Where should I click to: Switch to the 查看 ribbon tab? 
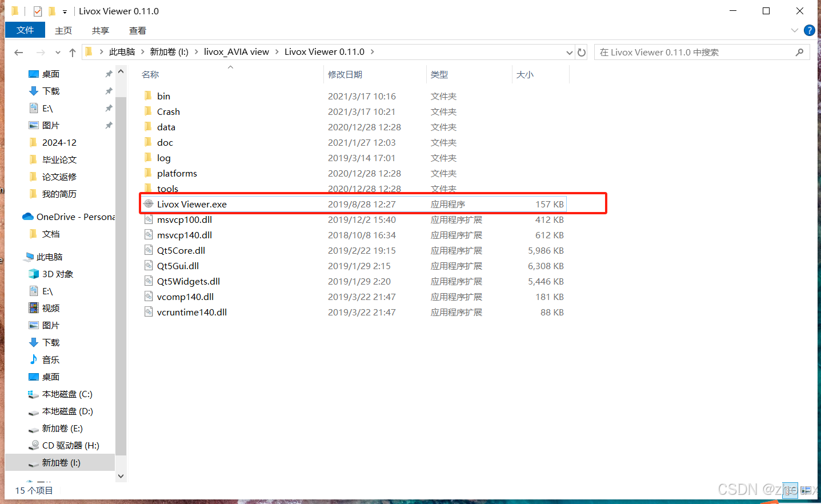click(x=138, y=30)
